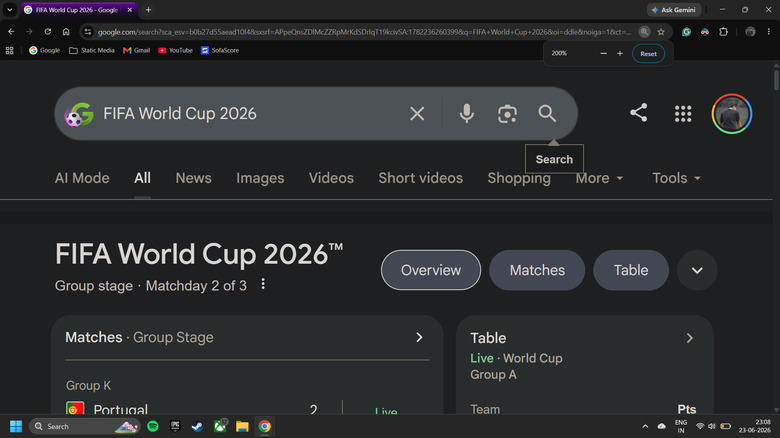Expand more chips with the down chevron
The image size is (780, 438).
tap(697, 270)
